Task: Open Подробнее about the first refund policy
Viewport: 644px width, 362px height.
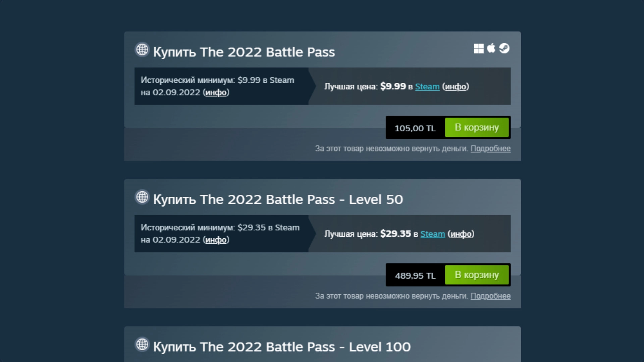Action: [491, 148]
